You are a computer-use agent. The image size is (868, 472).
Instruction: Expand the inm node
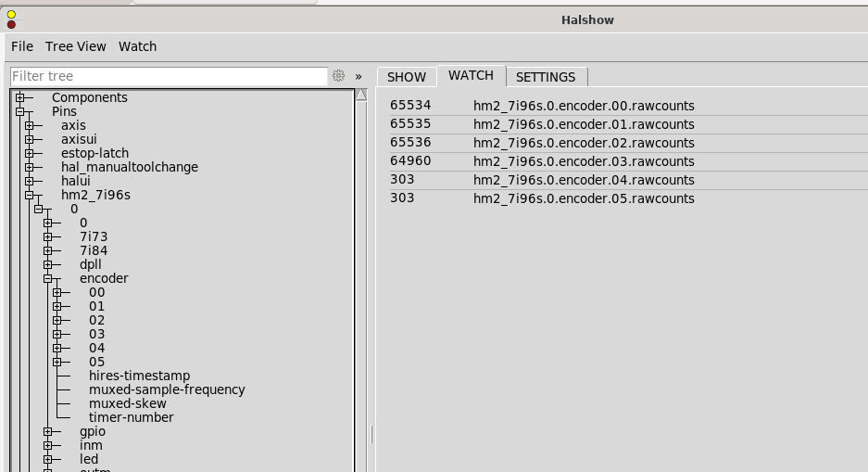coord(48,445)
